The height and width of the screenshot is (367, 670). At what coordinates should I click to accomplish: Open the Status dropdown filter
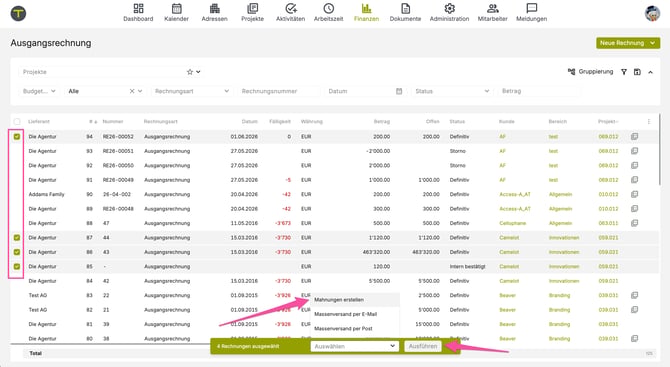pos(452,91)
